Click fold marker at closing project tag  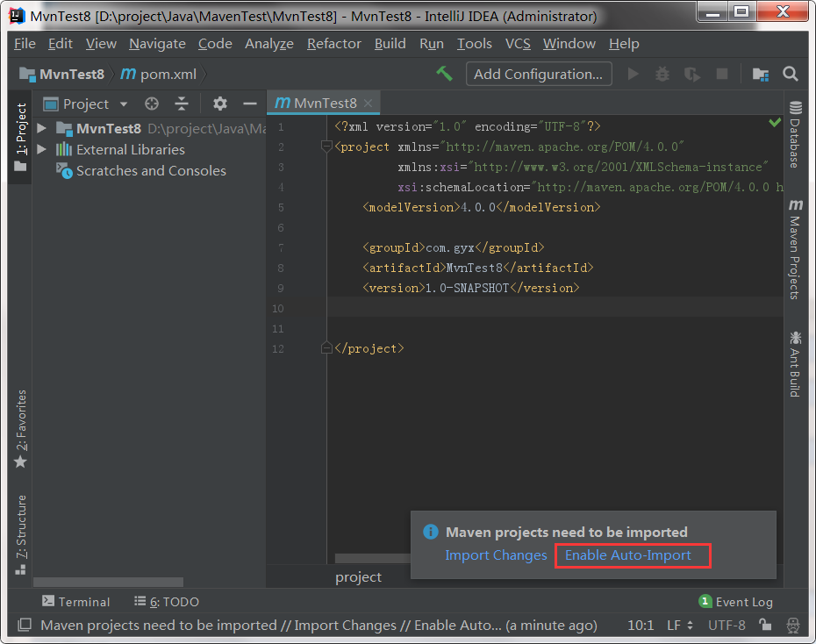point(326,348)
